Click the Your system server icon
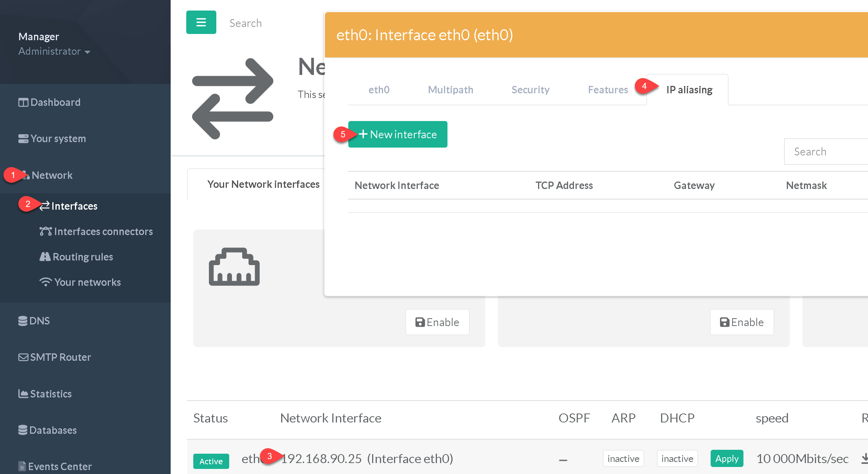868x474 pixels. click(23, 139)
